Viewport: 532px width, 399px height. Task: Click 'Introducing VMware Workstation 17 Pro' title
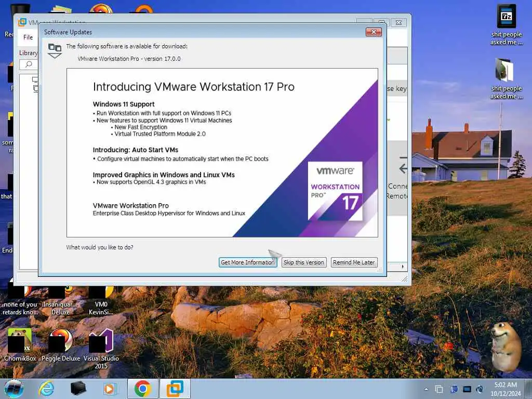[x=194, y=87]
